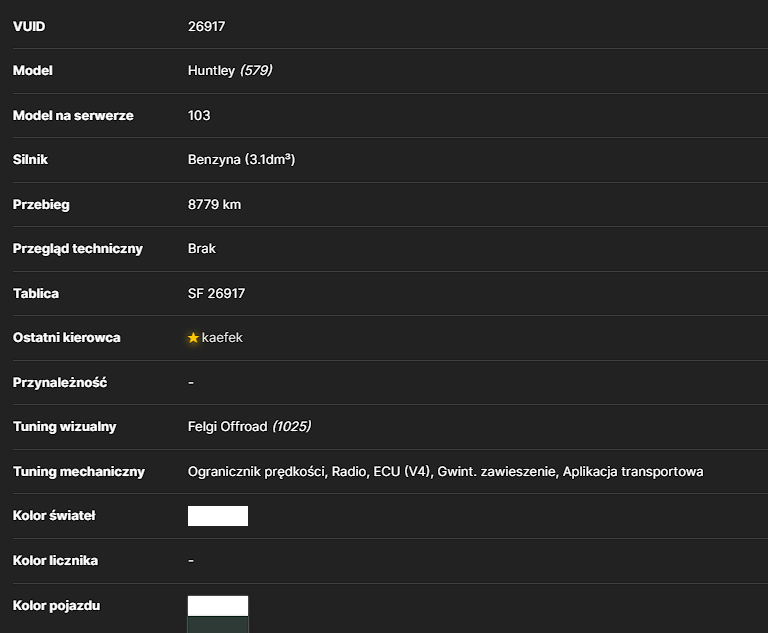768x633 pixels.
Task: Open the kaefek driver profile link
Action: (222, 338)
